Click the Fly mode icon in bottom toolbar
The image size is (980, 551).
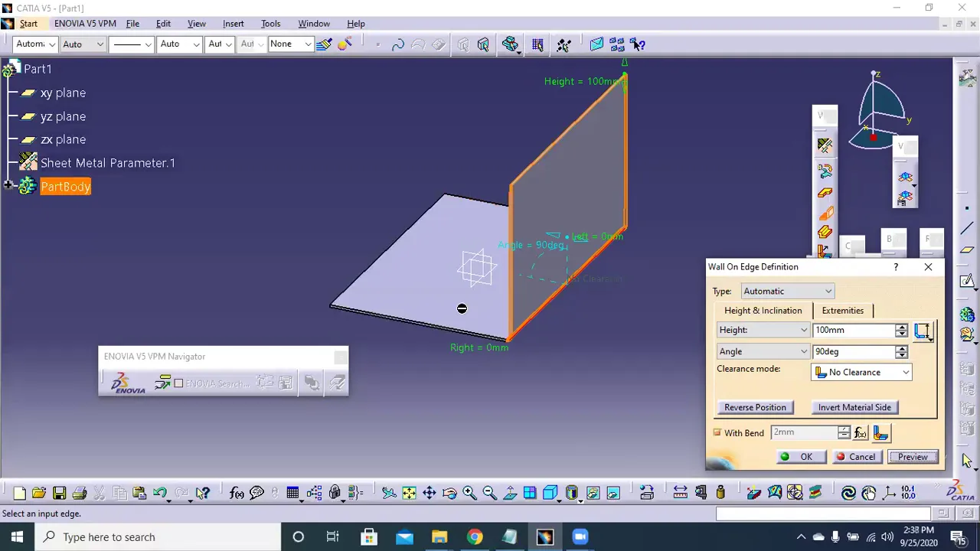(389, 494)
